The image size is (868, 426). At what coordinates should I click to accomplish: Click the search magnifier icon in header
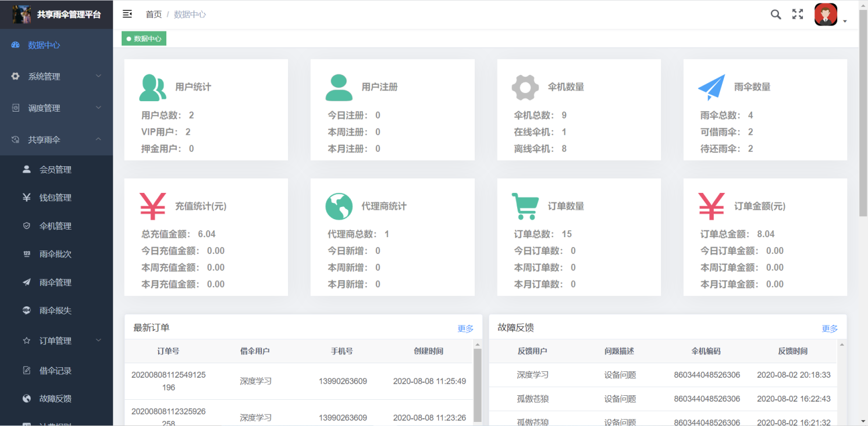pos(775,15)
